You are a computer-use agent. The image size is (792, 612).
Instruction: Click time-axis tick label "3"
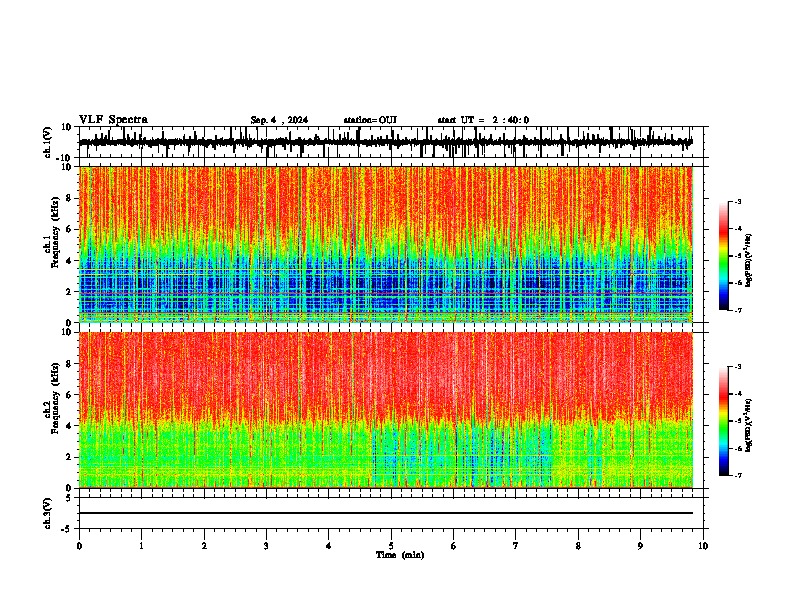(x=266, y=546)
